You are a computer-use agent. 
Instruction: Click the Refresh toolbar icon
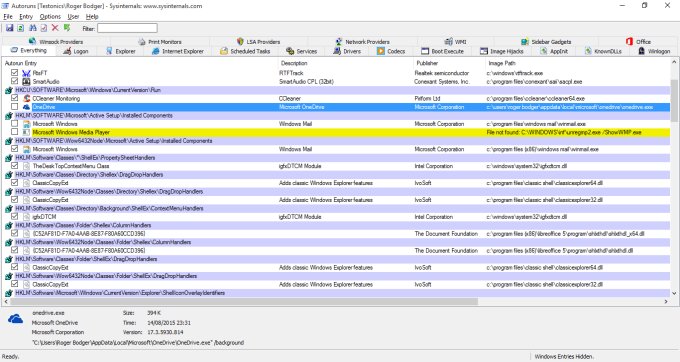[20, 28]
